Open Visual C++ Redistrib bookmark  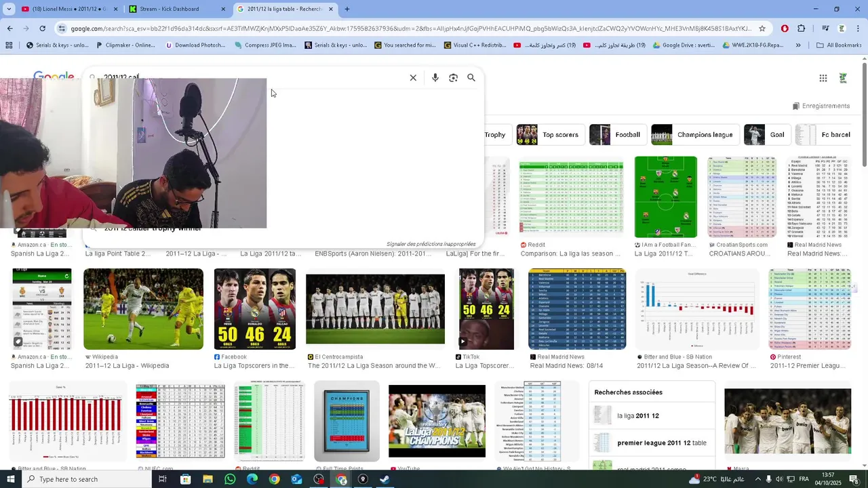click(475, 45)
